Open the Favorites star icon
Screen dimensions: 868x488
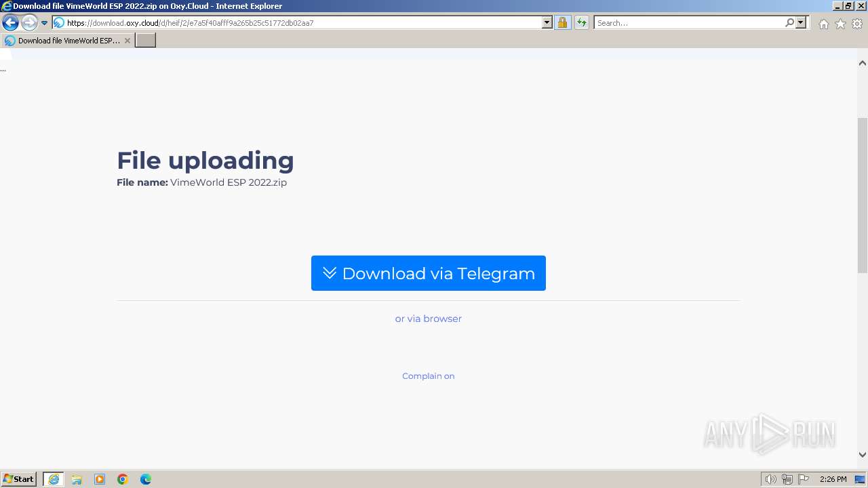point(840,24)
